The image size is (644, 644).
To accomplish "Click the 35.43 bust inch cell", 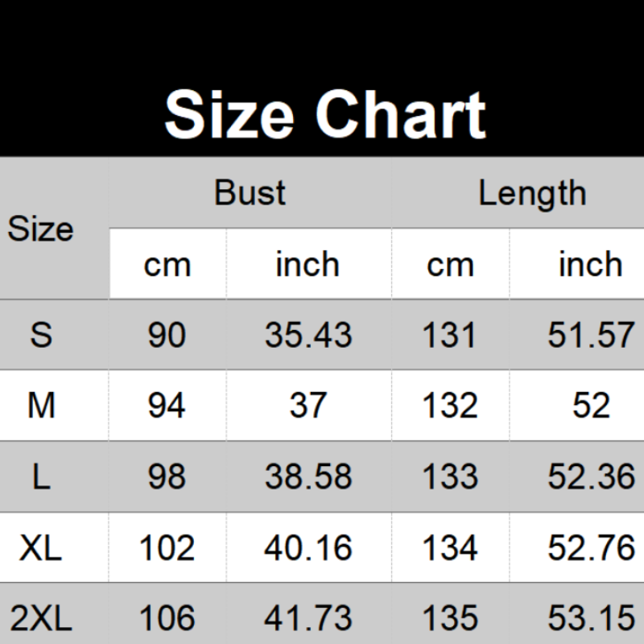I will 308,335.
